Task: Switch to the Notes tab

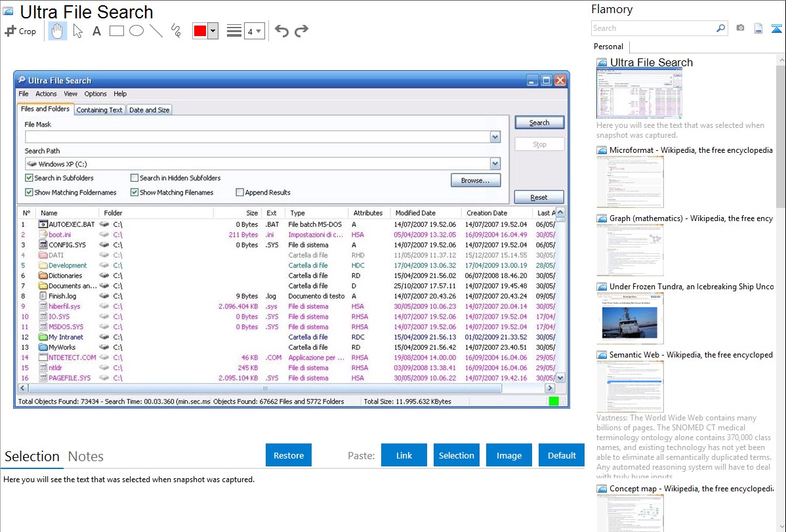Action: tap(86, 457)
